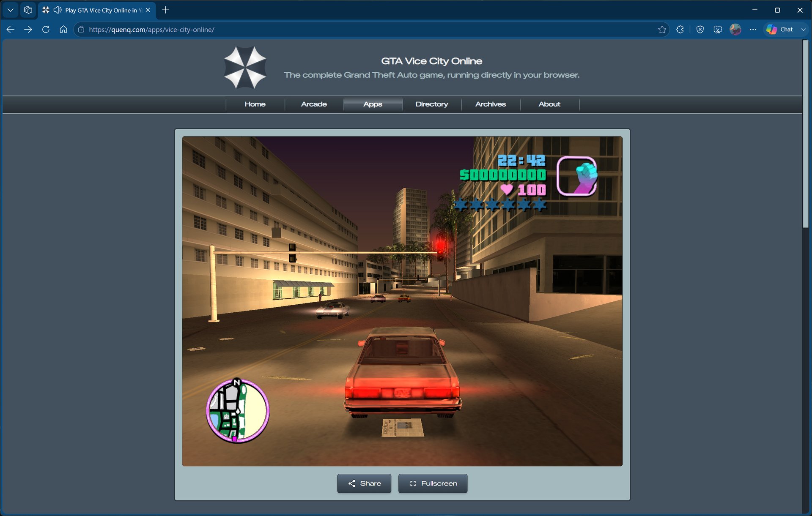Click the 100 health value
This screenshot has height=516, width=812.
(x=532, y=190)
